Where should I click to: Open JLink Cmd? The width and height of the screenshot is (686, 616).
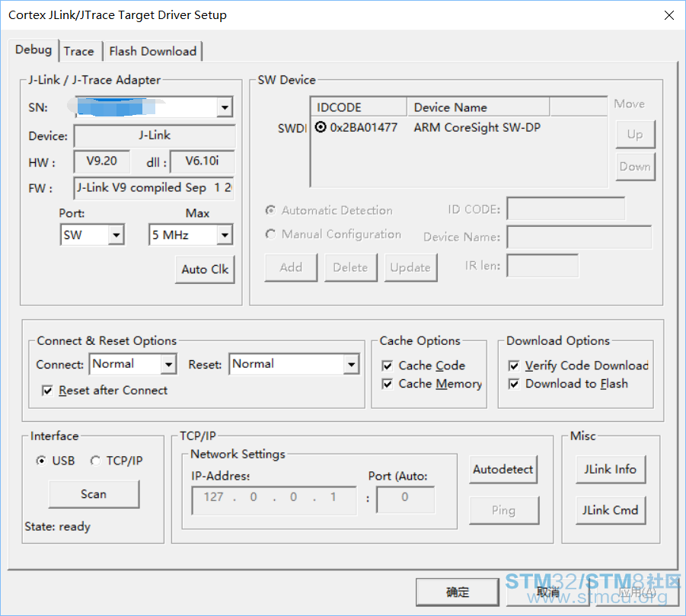point(611,510)
